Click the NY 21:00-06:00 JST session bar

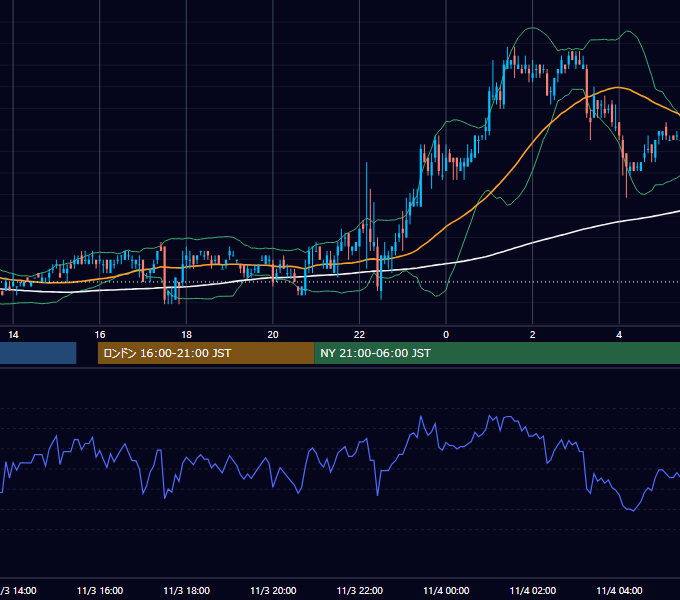click(497, 353)
